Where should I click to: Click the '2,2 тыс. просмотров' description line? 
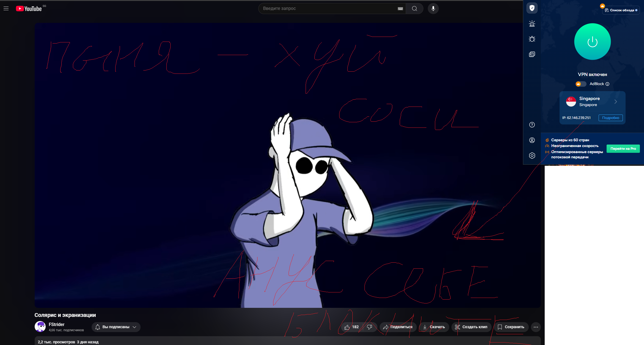(56, 342)
